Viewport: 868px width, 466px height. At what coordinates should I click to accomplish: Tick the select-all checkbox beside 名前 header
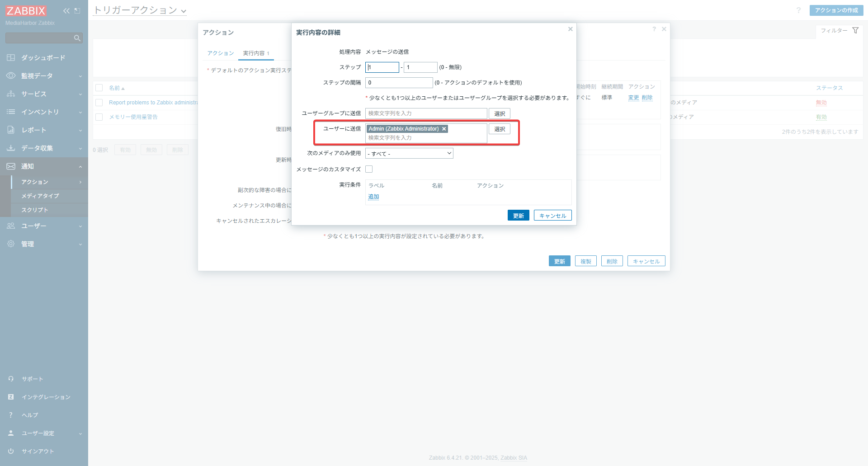(x=99, y=88)
